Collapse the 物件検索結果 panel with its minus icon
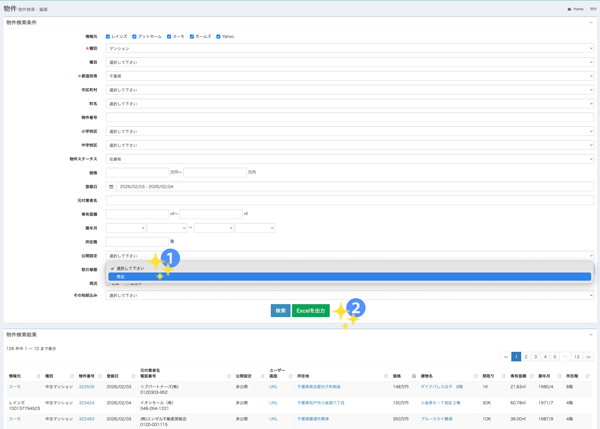Viewport: 600px width, 429px height. pos(591,334)
